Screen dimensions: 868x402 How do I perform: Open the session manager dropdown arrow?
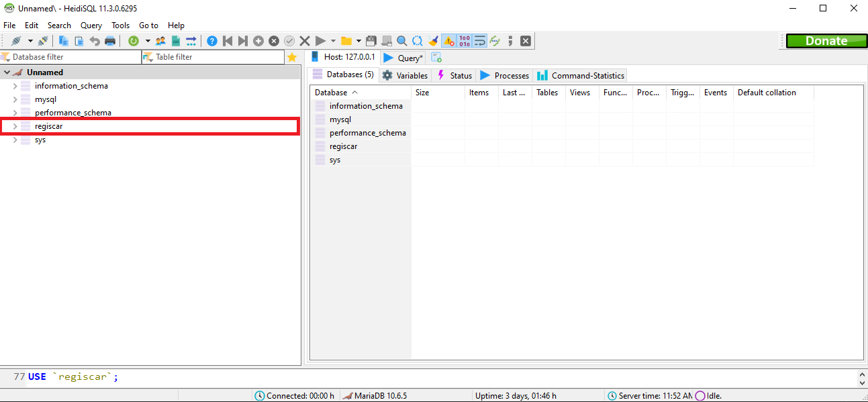(x=30, y=41)
